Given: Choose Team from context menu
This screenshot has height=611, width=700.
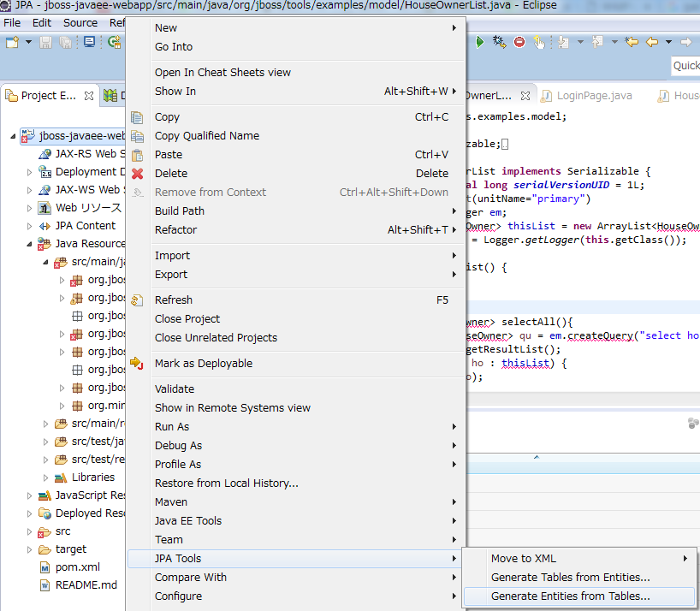Looking at the screenshot, I should (x=295, y=540).
